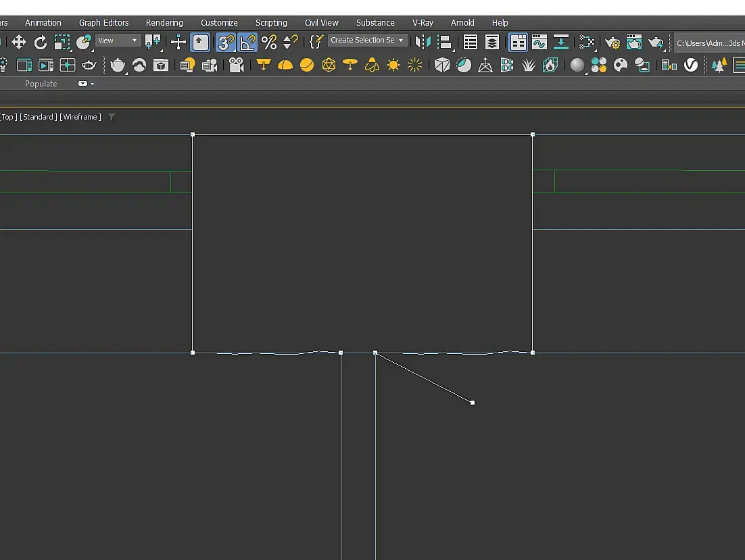Toggle the 3D Snaps button
The height and width of the screenshot is (560, 745).
(x=225, y=43)
